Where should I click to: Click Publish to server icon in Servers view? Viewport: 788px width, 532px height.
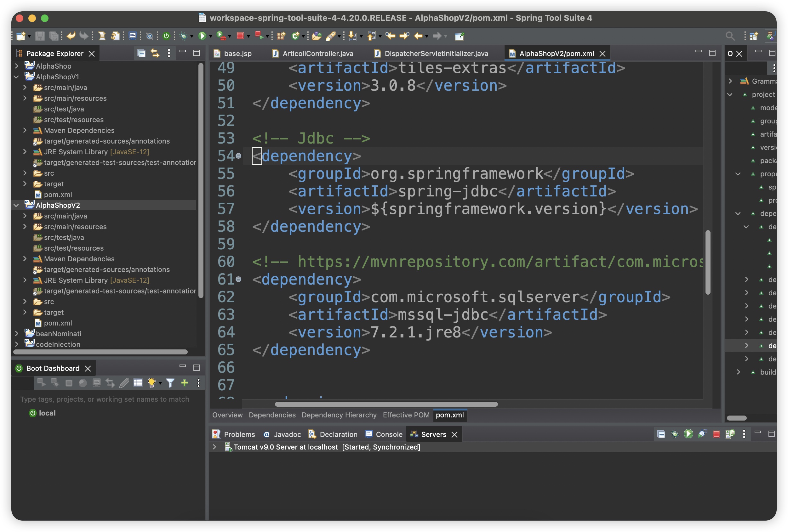(730, 434)
